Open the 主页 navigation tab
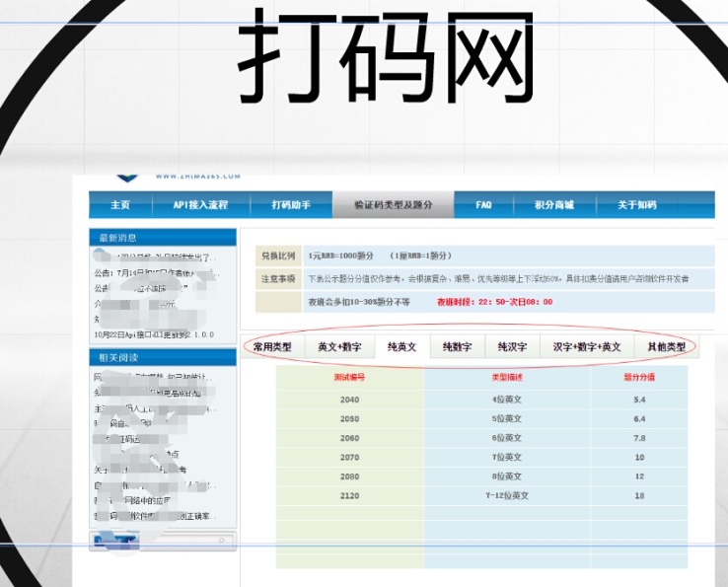 pos(120,205)
